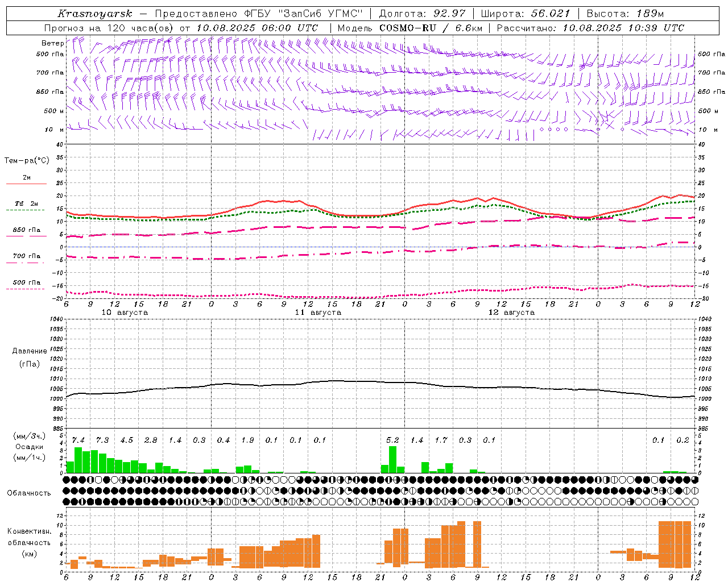The width and height of the screenshot is (728, 582).
Task: Click the Осадки precipitation label
Action: pyautogui.click(x=29, y=447)
